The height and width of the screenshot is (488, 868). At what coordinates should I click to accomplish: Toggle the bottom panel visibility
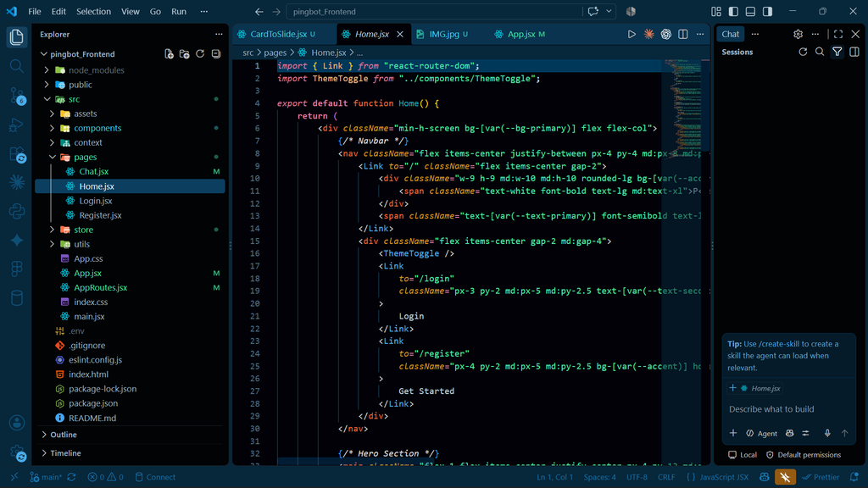tap(750, 11)
